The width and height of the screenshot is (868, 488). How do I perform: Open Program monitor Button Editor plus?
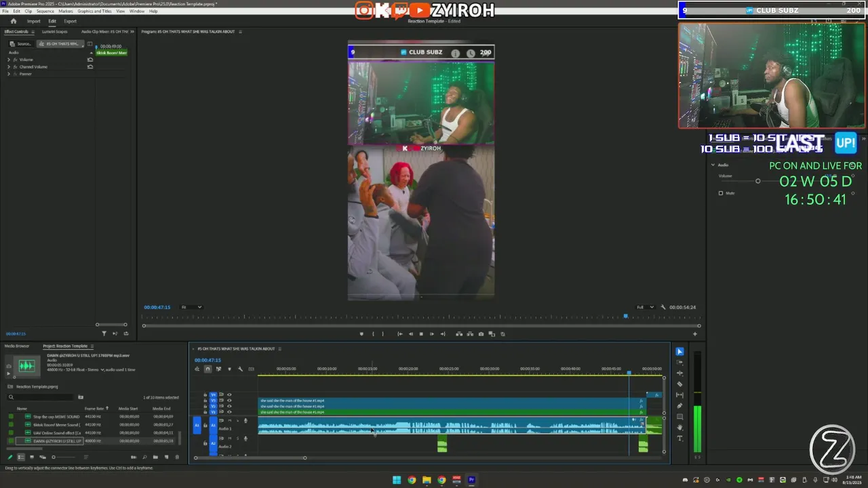click(694, 333)
